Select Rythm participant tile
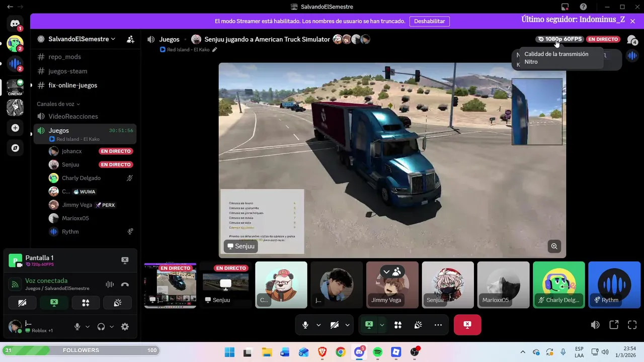644x362 pixels. [614, 285]
